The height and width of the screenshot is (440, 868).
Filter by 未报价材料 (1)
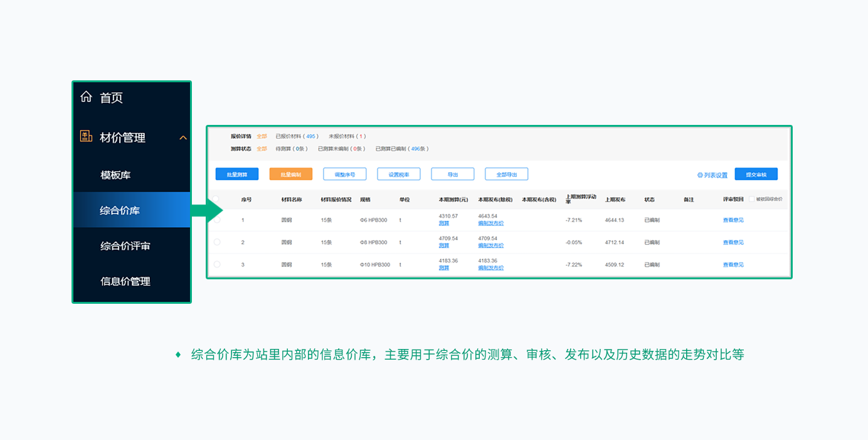point(347,136)
